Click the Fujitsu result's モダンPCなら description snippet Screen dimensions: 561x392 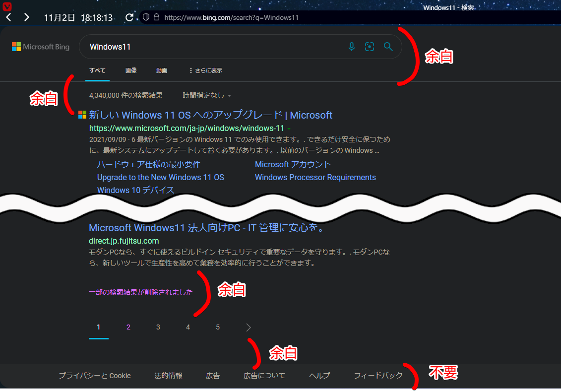pos(240,258)
